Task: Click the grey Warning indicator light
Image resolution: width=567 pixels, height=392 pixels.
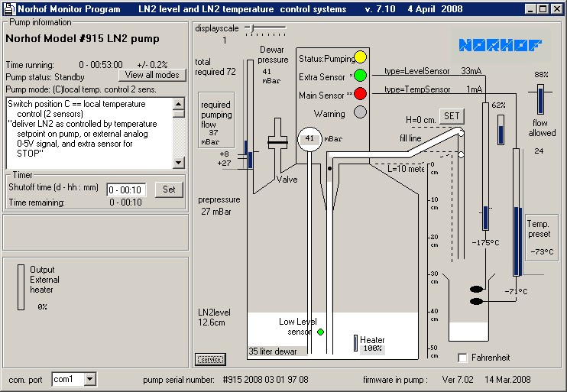Action: tap(360, 112)
